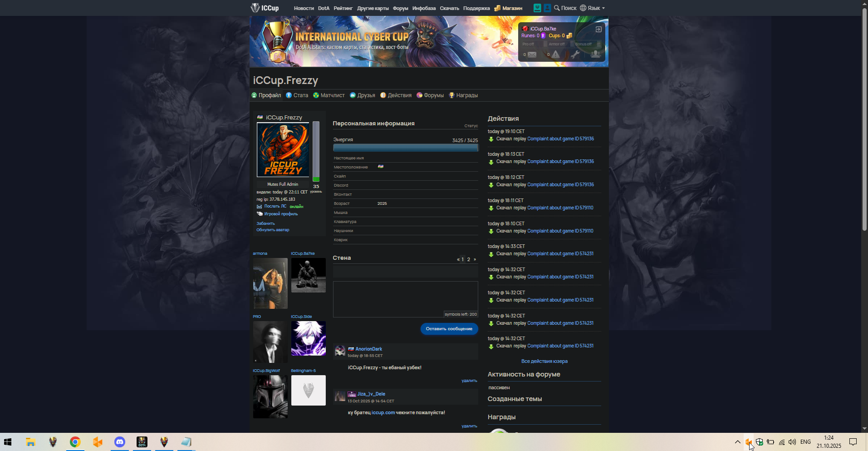Click the purple rune icon next to Runes
This screenshot has height=451, width=868.
coord(543,35)
